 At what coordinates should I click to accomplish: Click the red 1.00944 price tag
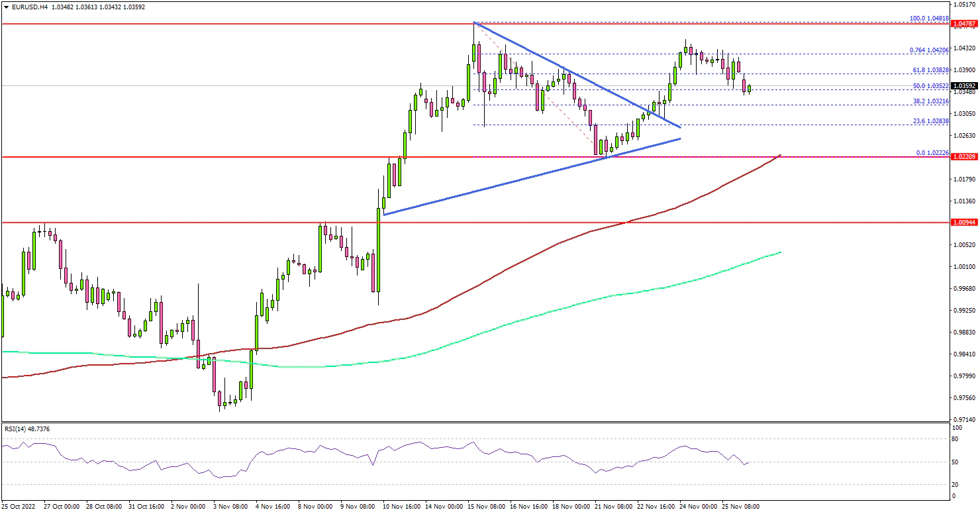pos(964,223)
